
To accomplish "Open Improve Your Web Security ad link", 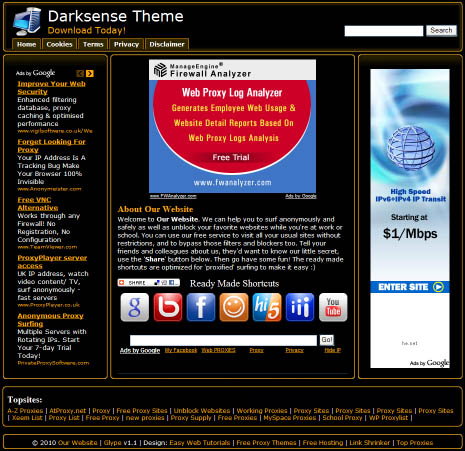I will [52, 88].
